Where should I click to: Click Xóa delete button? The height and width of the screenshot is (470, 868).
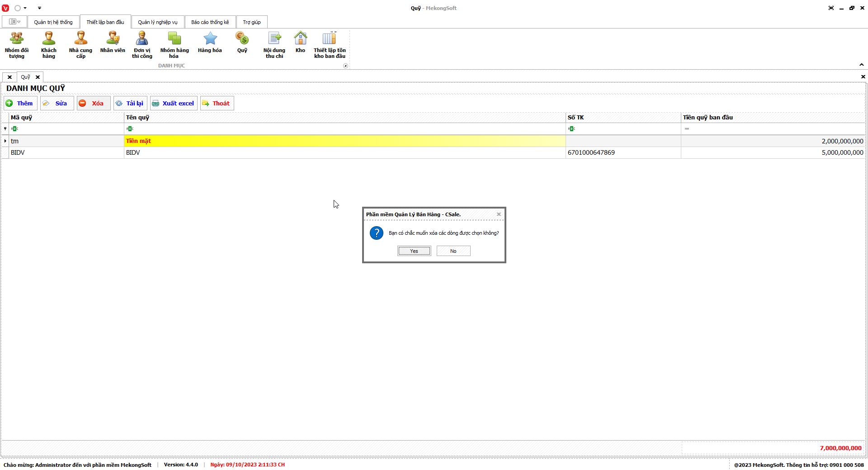tap(94, 103)
